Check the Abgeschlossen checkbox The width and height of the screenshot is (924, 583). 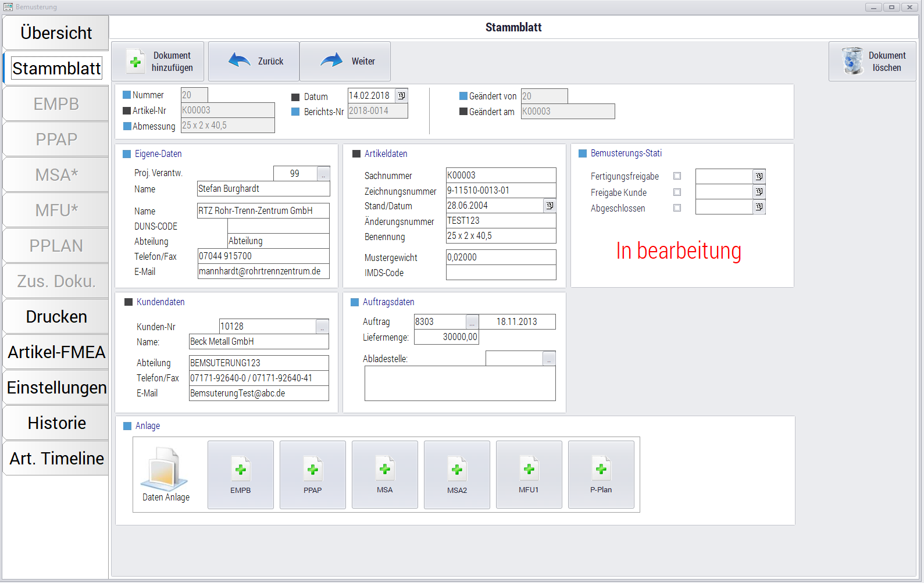tap(677, 208)
